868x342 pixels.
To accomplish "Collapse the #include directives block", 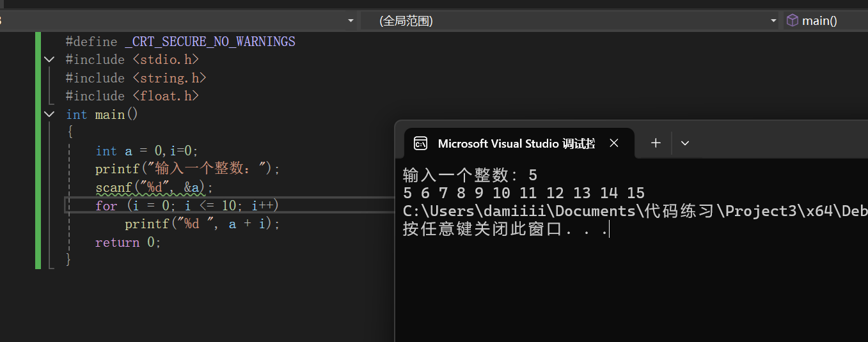I will pos(49,59).
